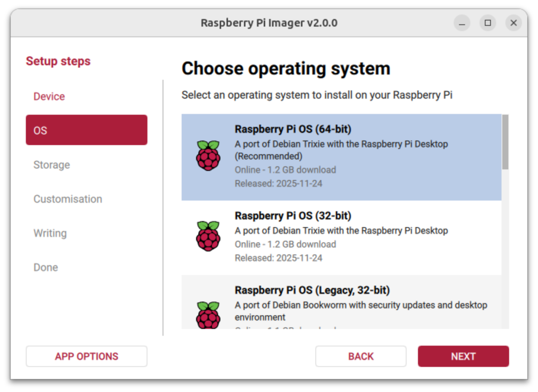Open APP OPTIONS
Viewport: 538px width, 392px height.
point(86,356)
